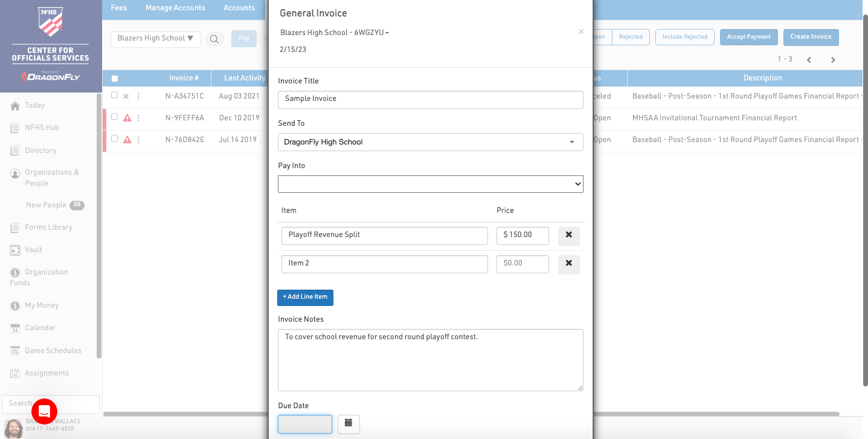Open the Due Date calendar picker
Viewport: 868px width, 439px height.
pyautogui.click(x=349, y=424)
